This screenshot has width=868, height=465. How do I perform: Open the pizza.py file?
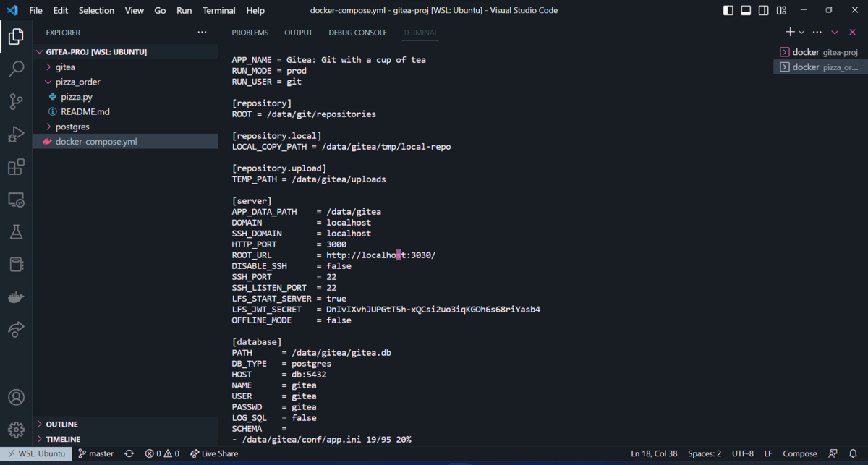click(125, 97)
